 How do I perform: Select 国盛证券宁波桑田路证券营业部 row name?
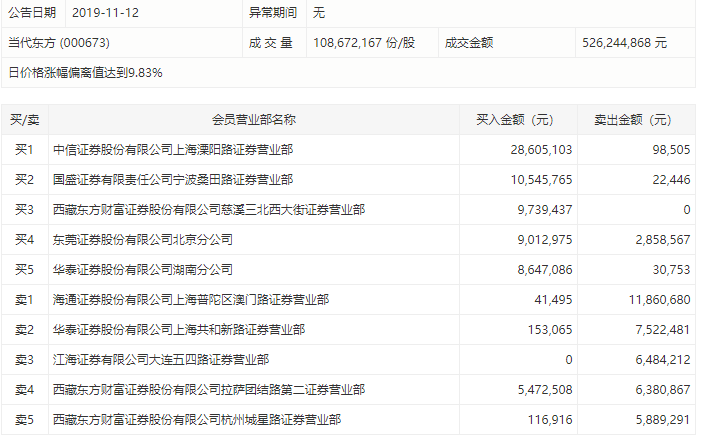(173, 180)
